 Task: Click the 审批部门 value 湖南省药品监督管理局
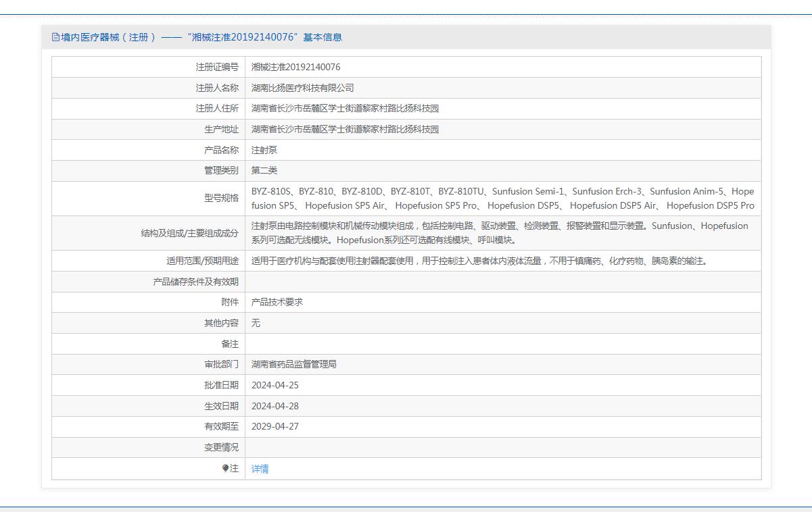[294, 364]
